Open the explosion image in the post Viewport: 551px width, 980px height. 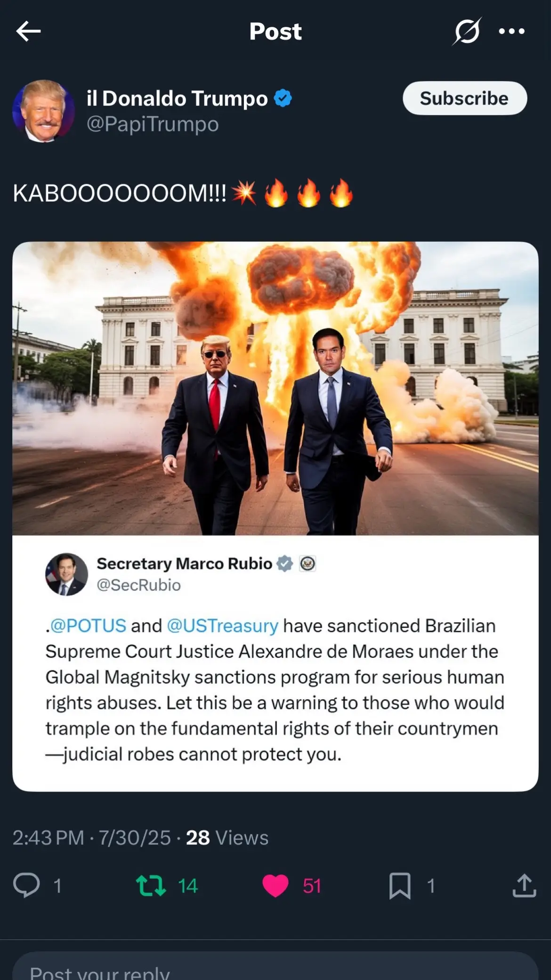[x=275, y=388]
